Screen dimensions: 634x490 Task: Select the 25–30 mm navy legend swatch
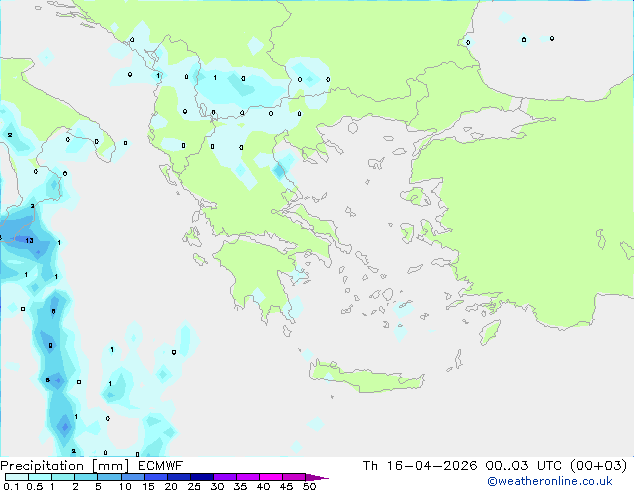coord(201,477)
